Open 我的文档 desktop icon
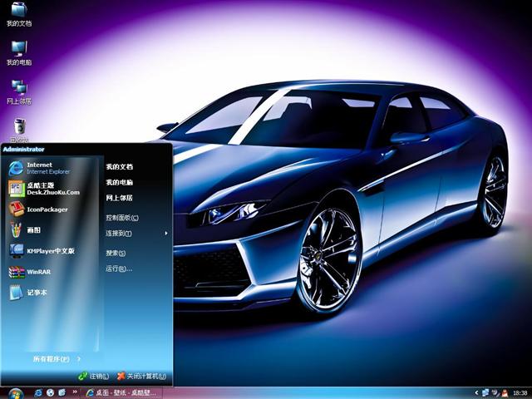The height and width of the screenshot is (399, 532). [18, 12]
